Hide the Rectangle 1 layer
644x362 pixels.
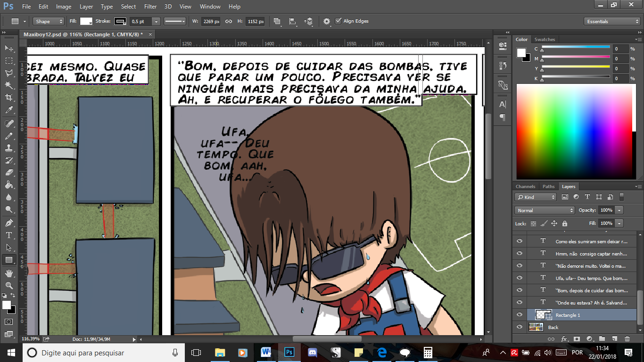click(520, 315)
